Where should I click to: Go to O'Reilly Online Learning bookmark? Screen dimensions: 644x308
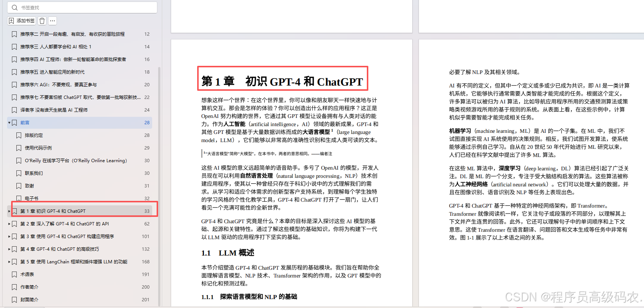tap(76, 161)
